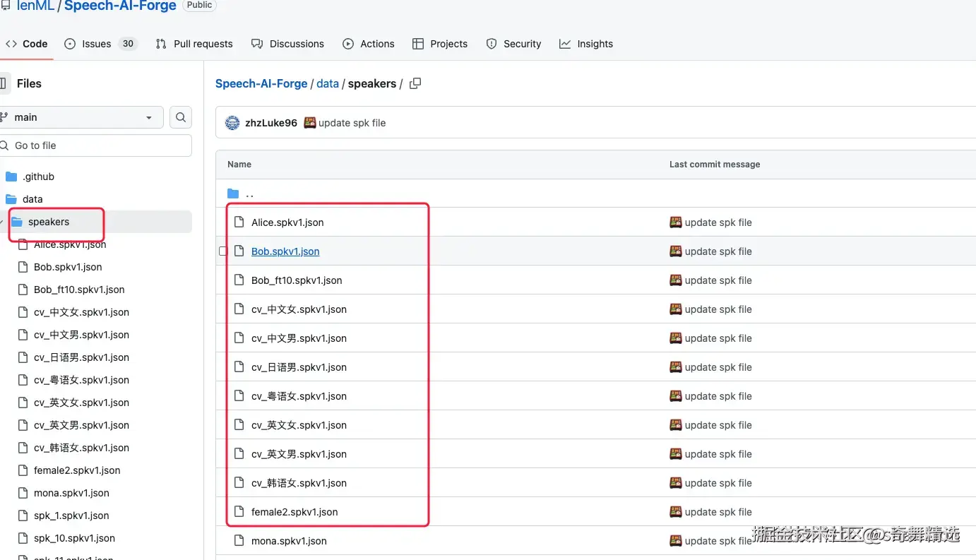Collapse the file tree panel icon
The width and height of the screenshot is (976, 560).
point(4,83)
